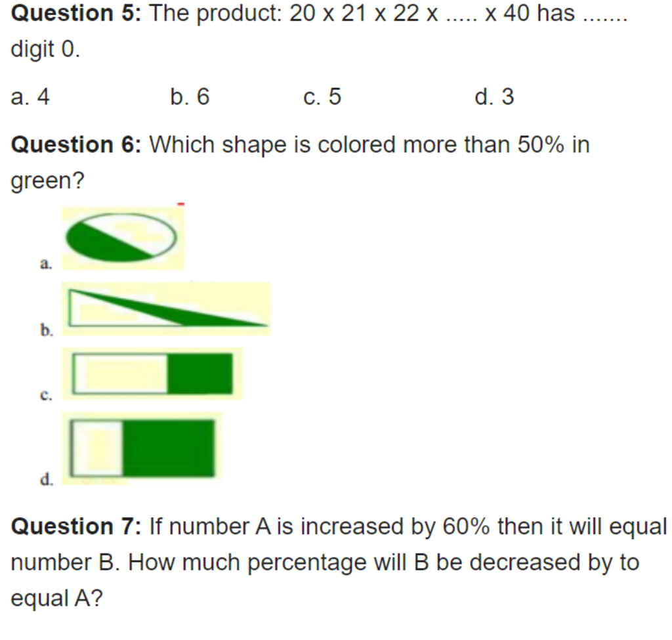This screenshot has height=640, width=672.
Task: Select the triangle shape option b
Action: coord(168,308)
